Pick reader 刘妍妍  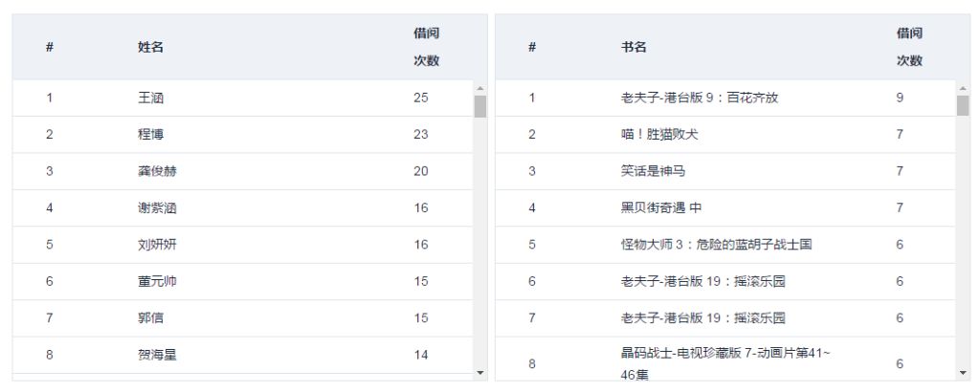pyautogui.click(x=242, y=245)
